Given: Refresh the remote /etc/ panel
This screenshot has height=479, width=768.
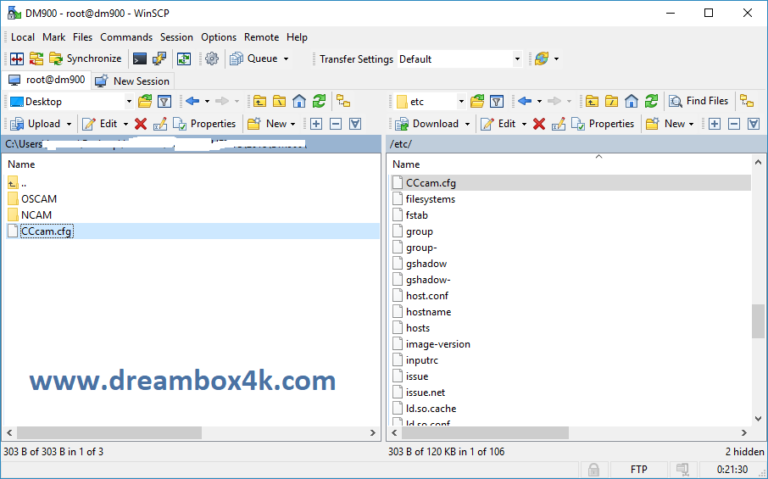Looking at the screenshot, I should coord(651,101).
